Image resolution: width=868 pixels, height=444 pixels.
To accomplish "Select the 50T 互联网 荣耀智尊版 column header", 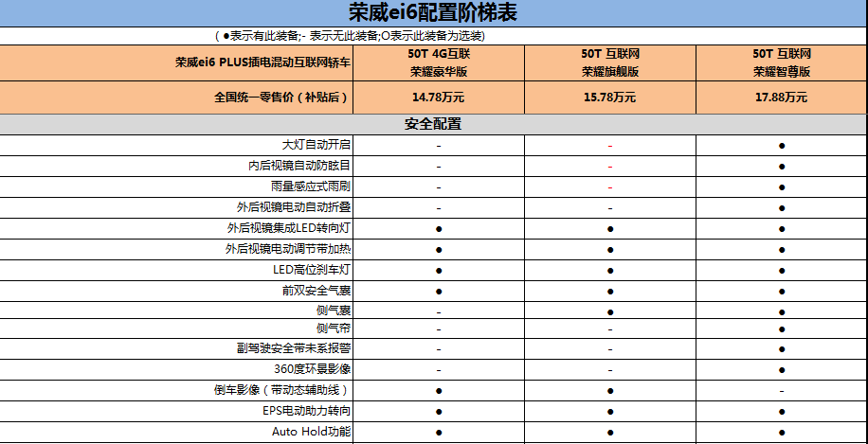I will coord(782,63).
